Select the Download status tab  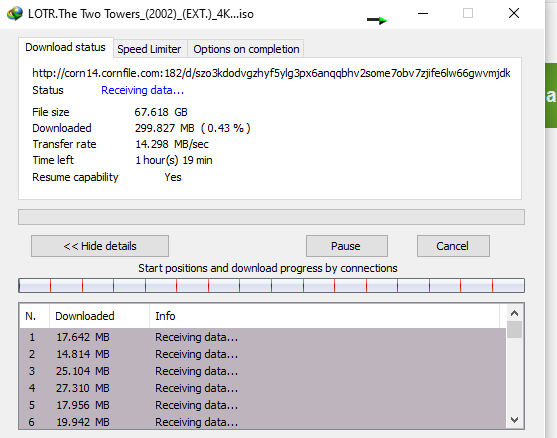[65, 47]
